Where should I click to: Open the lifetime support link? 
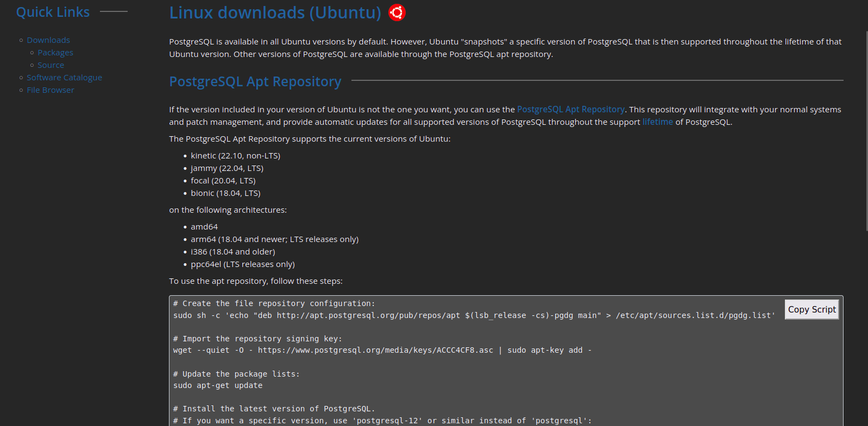point(658,122)
